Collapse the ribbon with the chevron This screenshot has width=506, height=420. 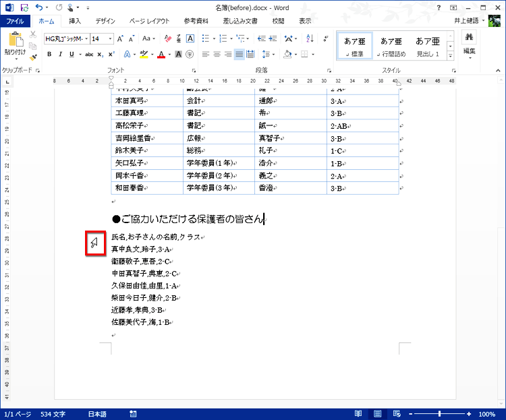point(498,70)
